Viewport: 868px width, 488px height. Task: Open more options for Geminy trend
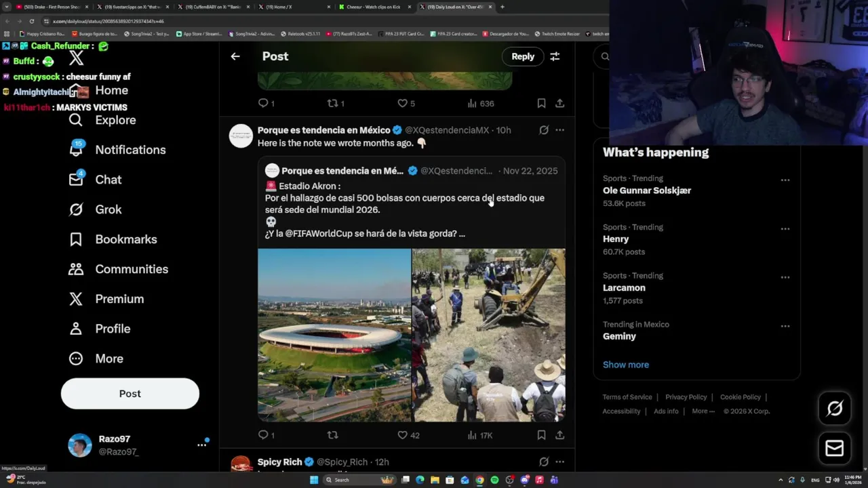[785, 326]
